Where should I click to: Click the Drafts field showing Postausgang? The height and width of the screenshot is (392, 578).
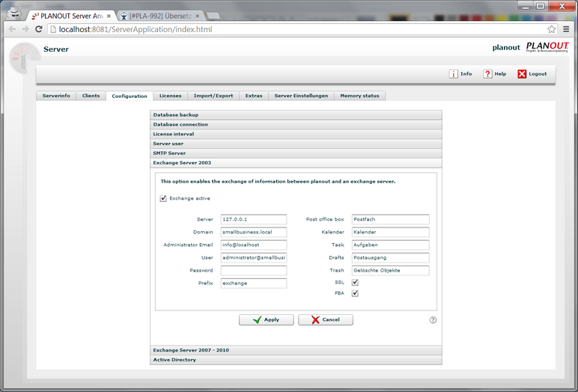click(390, 257)
